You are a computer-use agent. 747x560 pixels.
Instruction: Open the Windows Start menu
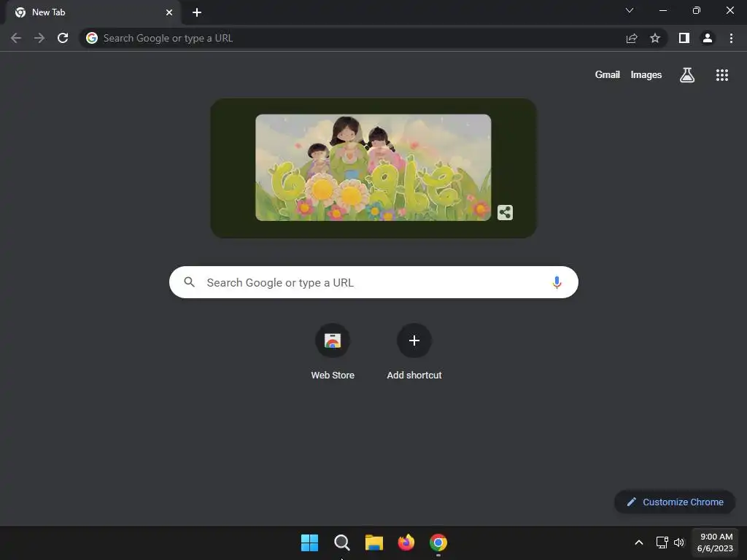click(309, 542)
